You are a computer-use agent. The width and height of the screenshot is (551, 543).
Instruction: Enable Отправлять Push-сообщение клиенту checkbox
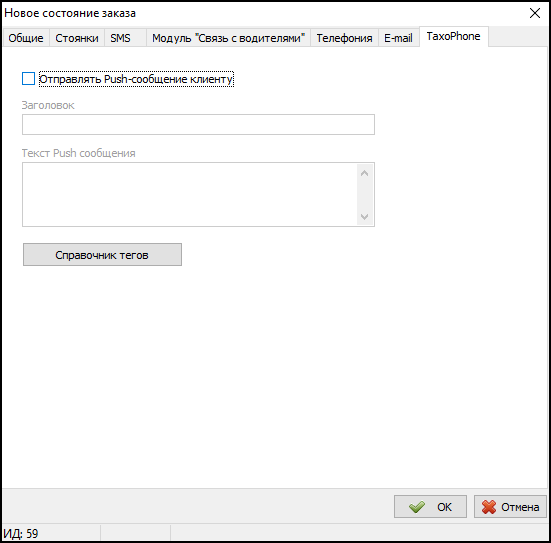[x=28, y=79]
